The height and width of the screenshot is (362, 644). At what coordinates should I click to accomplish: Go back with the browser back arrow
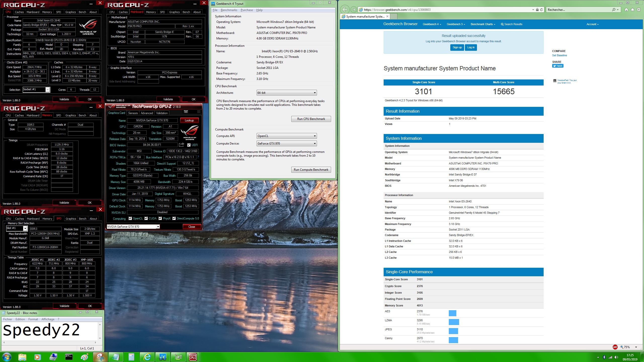[345, 10]
